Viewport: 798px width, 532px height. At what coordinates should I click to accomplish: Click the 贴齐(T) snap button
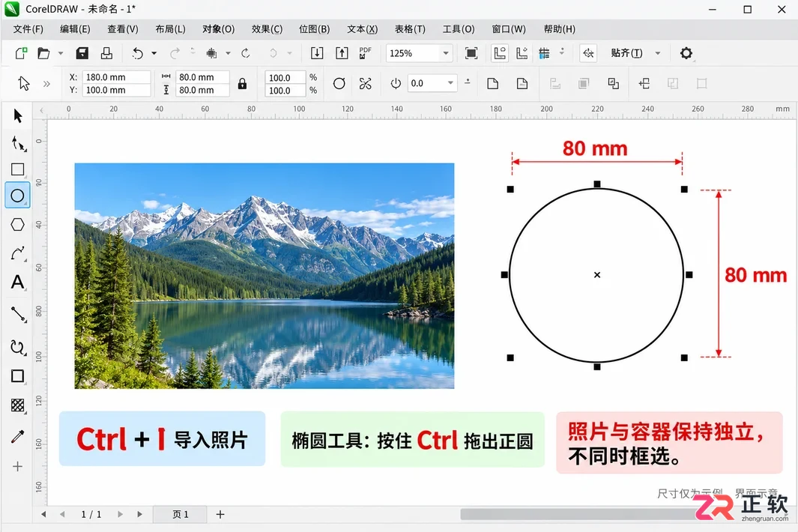click(626, 53)
